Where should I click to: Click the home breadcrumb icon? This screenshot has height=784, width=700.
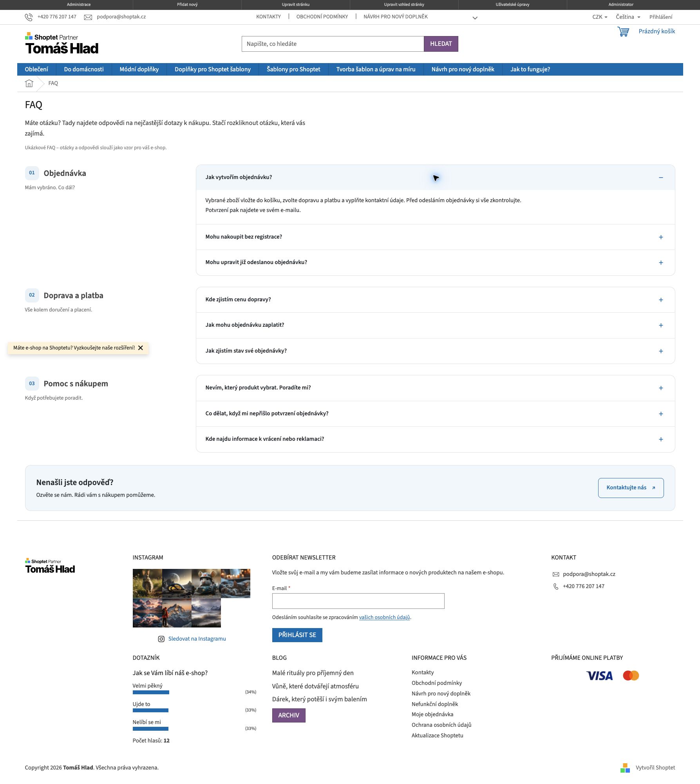(29, 83)
